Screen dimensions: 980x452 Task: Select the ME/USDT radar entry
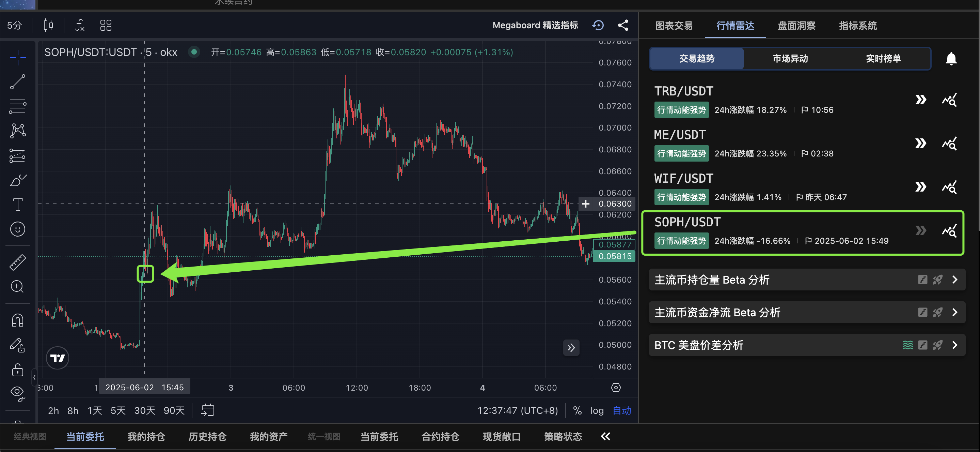(679, 135)
